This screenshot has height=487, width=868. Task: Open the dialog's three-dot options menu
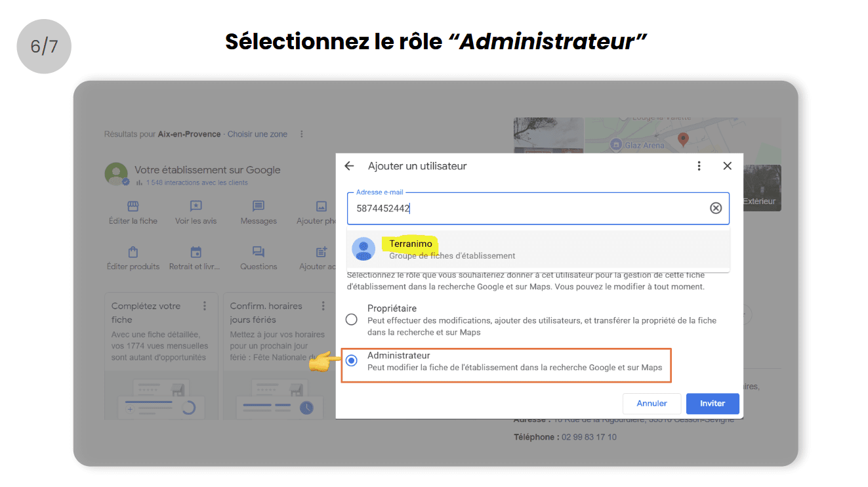[699, 166]
